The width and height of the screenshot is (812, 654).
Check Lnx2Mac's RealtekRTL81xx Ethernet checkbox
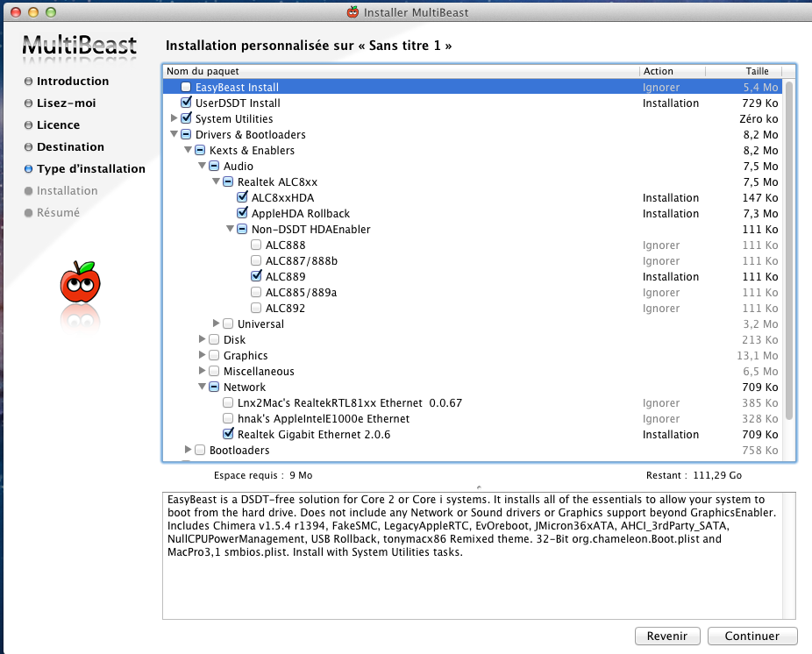pos(228,402)
